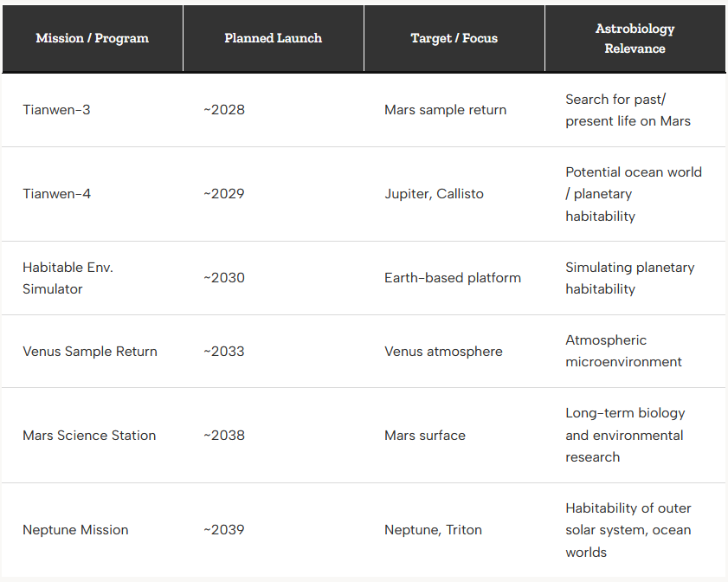The width and height of the screenshot is (728, 582).
Task: Select the Tianwen-3 mission cell
Action: (93, 110)
